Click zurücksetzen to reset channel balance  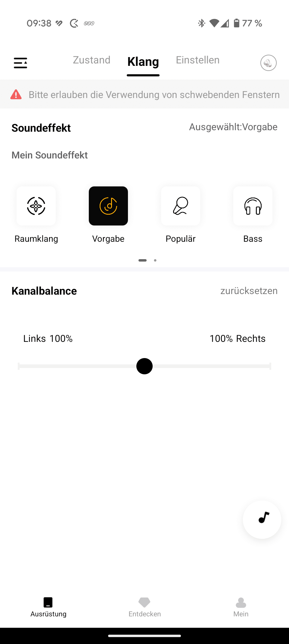point(249,291)
